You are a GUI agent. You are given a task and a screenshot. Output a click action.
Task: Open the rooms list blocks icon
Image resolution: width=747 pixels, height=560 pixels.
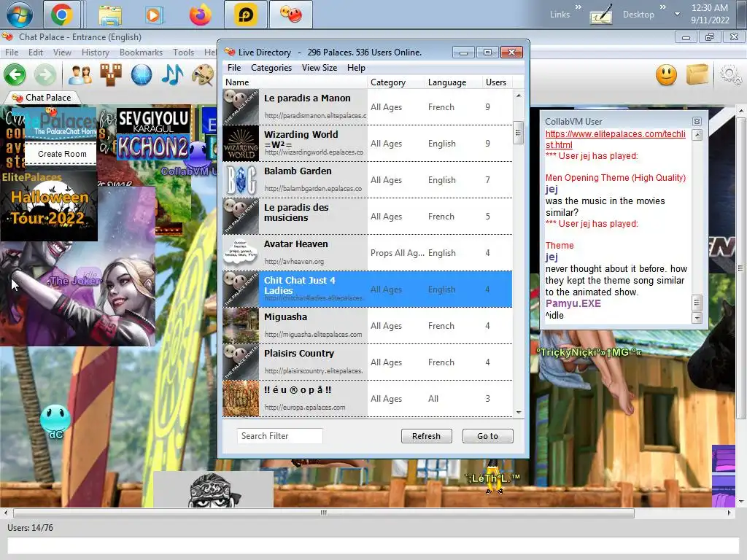click(111, 75)
